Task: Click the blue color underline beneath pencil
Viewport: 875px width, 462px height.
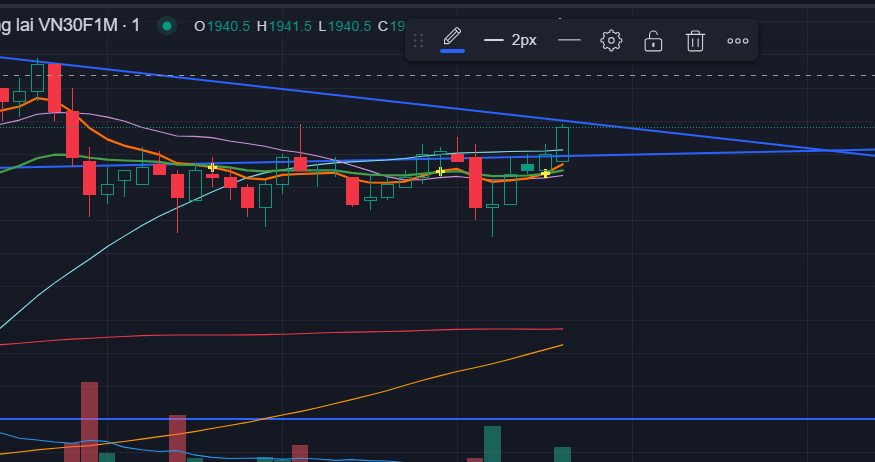Action: point(453,51)
